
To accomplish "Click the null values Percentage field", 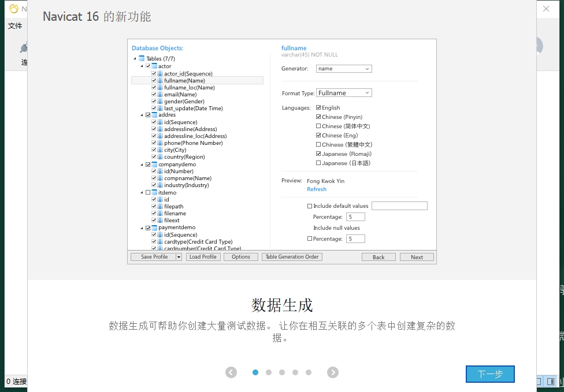I will coord(355,238).
